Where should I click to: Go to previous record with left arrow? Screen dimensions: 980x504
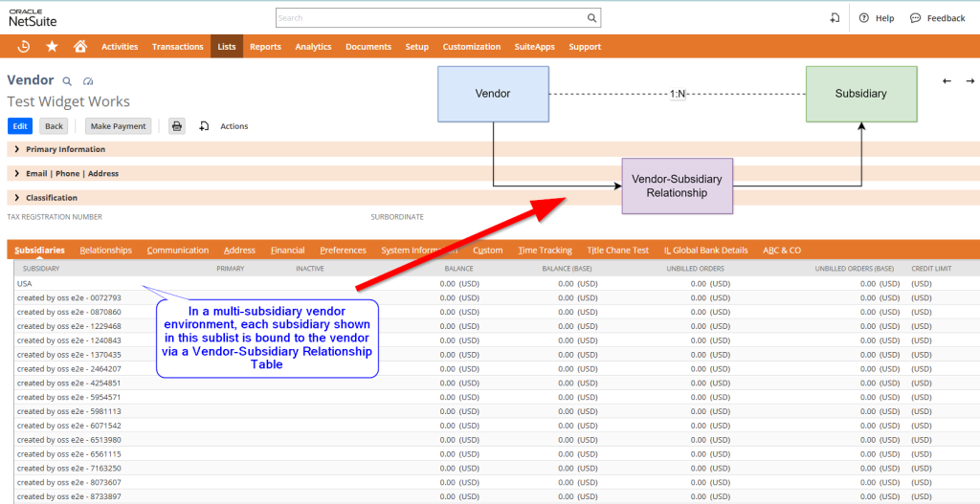coord(947,81)
